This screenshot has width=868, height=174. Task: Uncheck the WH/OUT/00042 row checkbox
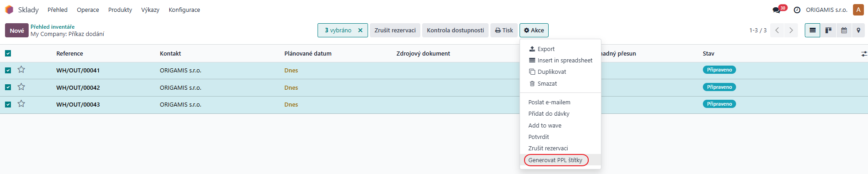click(x=8, y=87)
